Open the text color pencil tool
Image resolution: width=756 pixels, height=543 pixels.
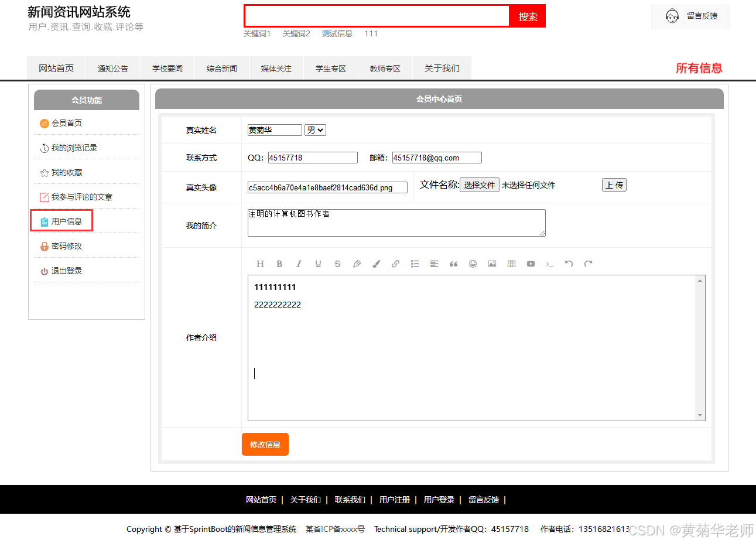coord(357,264)
